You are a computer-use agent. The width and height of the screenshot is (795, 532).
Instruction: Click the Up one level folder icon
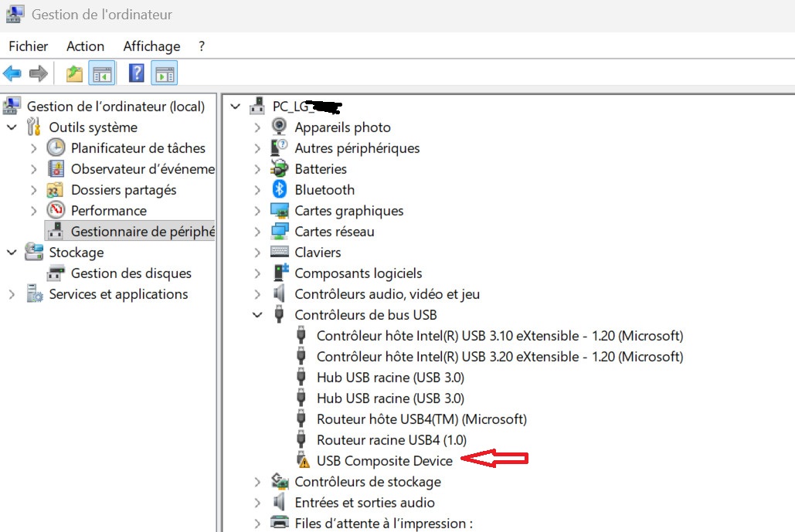click(74, 74)
